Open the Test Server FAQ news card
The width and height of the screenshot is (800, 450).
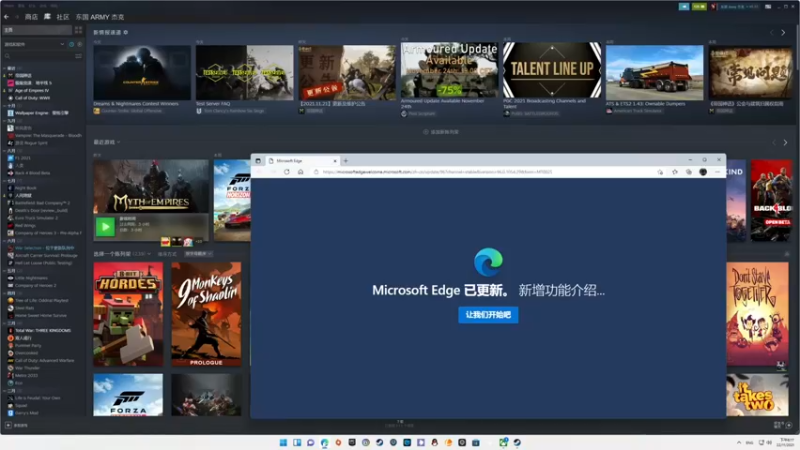(244, 72)
